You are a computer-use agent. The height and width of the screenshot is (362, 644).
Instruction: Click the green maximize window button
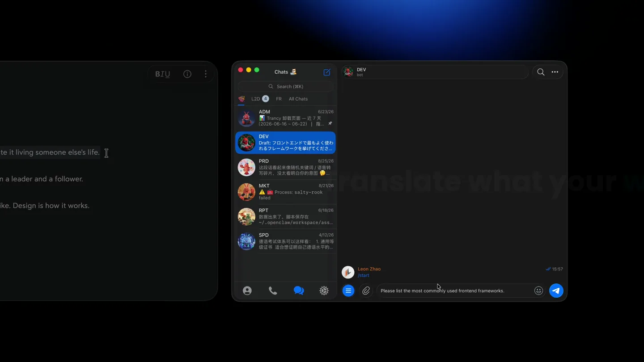click(x=257, y=70)
